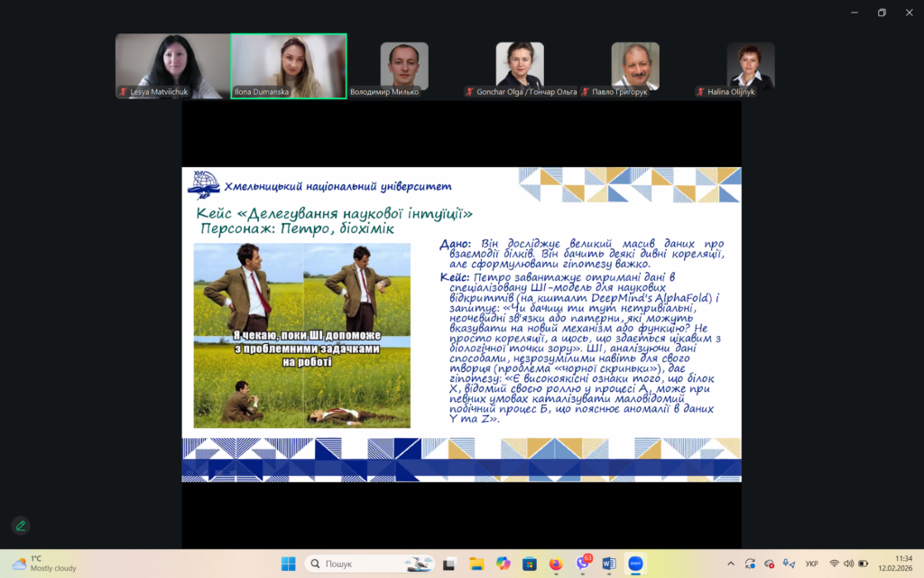Switch the УКР keyboard language
Viewport: 924px width, 578px height.
[811, 564]
